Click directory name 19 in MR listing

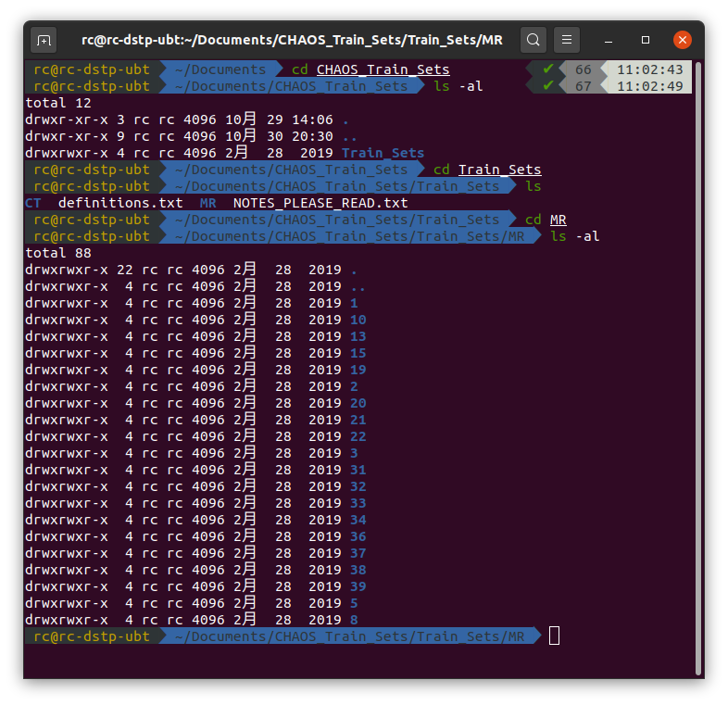click(x=358, y=371)
